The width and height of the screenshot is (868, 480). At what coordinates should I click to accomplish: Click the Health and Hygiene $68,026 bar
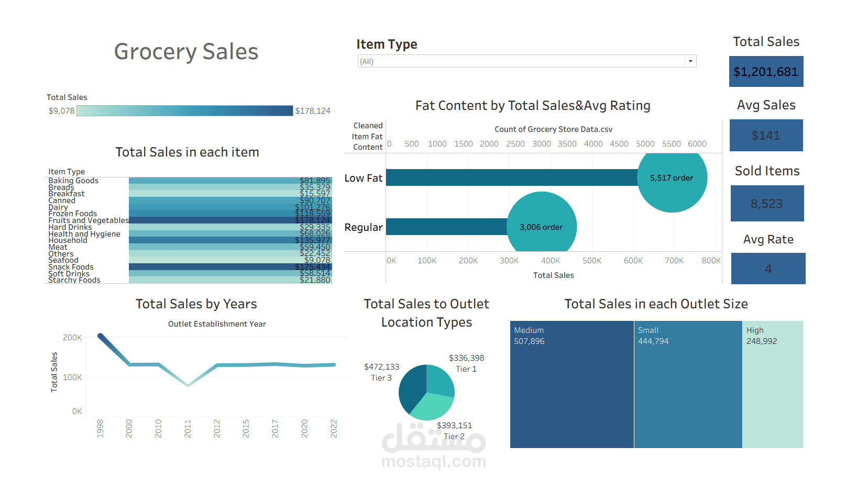(230, 234)
